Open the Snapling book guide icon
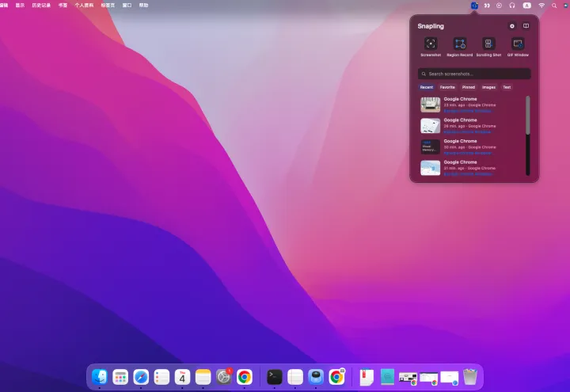Viewport: 570px width, 392px height. coord(526,26)
